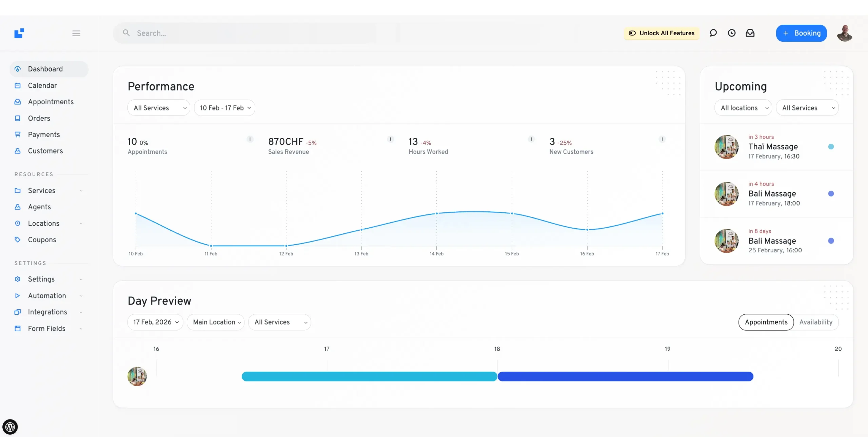
Task: Open Customers in the sidebar
Action: pos(45,151)
